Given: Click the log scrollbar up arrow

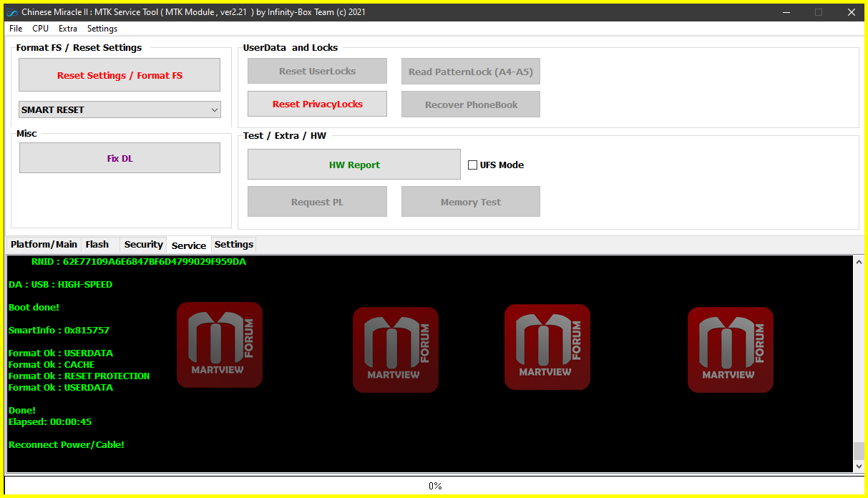Looking at the screenshot, I should pyautogui.click(x=859, y=262).
